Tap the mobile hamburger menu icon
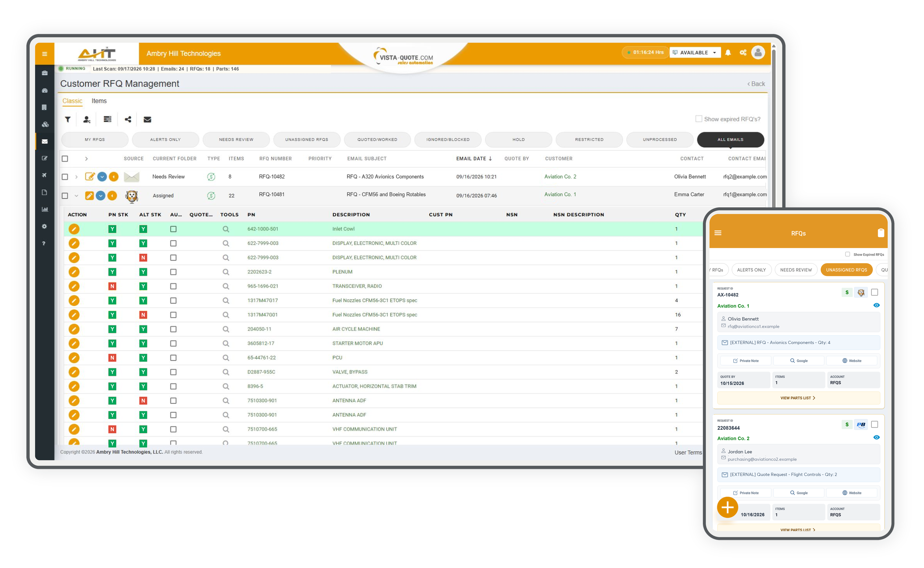Screen dimensions: 924x568 click(x=718, y=233)
